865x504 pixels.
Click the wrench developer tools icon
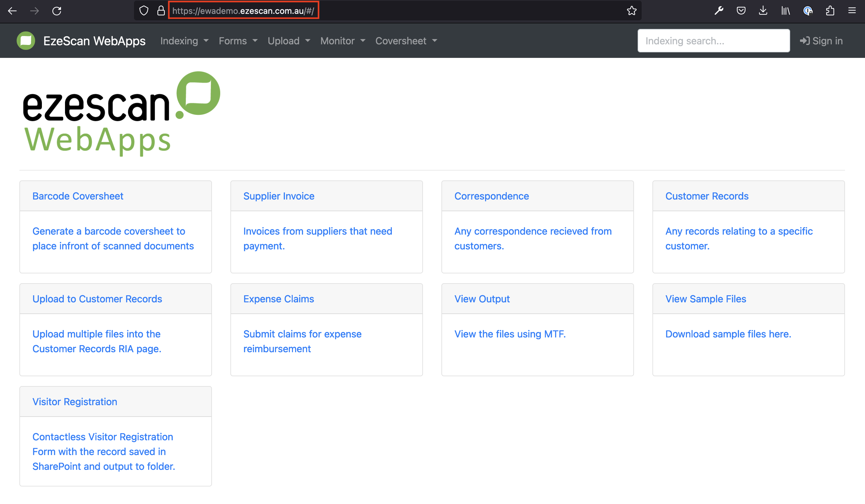click(719, 11)
